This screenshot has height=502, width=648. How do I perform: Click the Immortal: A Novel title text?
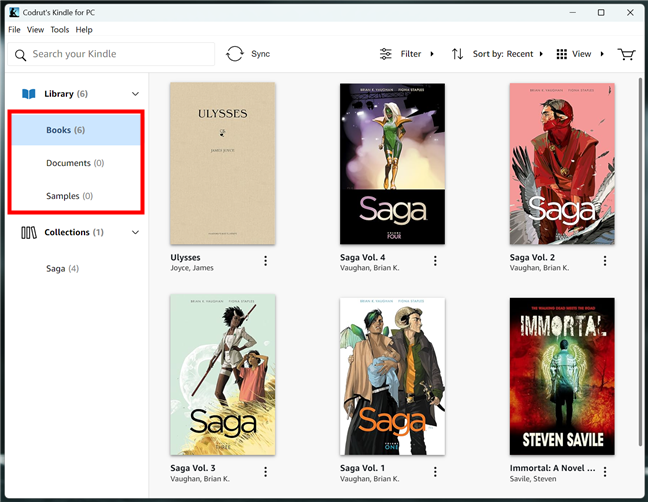553,468
